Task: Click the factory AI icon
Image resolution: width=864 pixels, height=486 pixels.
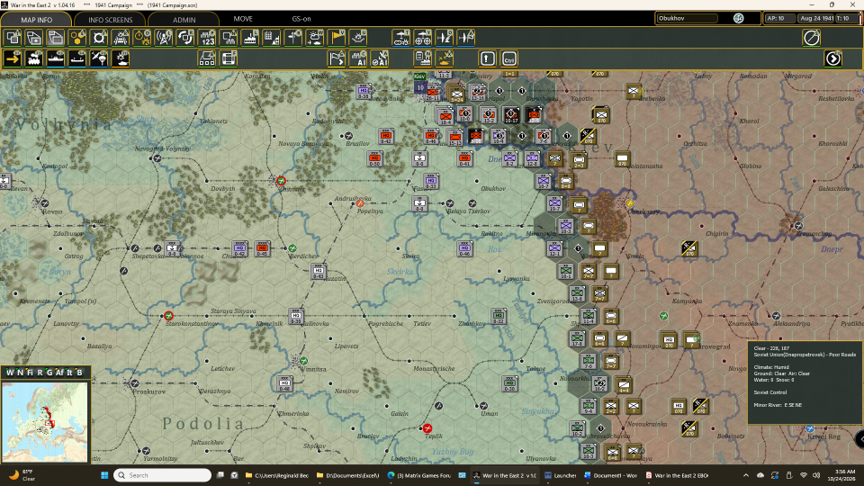Action: coord(358,58)
